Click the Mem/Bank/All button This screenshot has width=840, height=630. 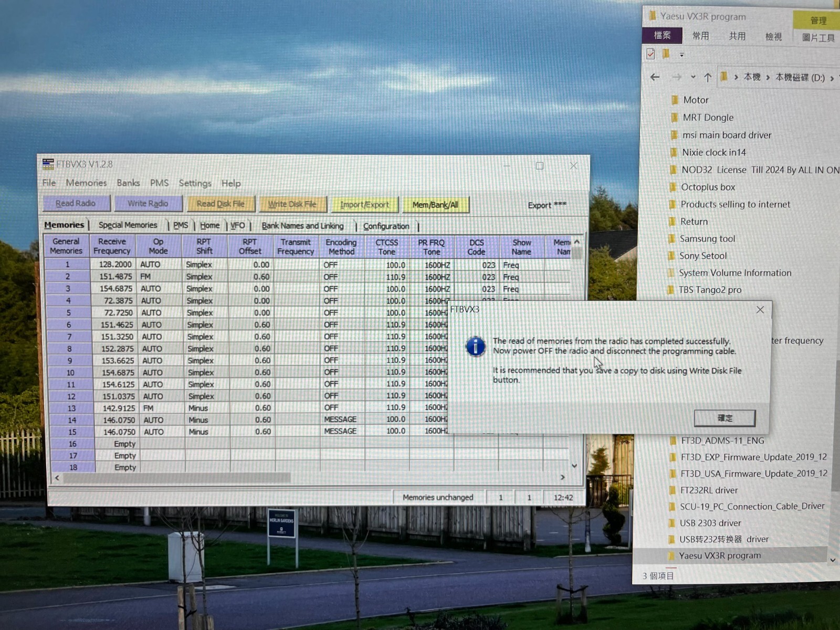point(435,205)
